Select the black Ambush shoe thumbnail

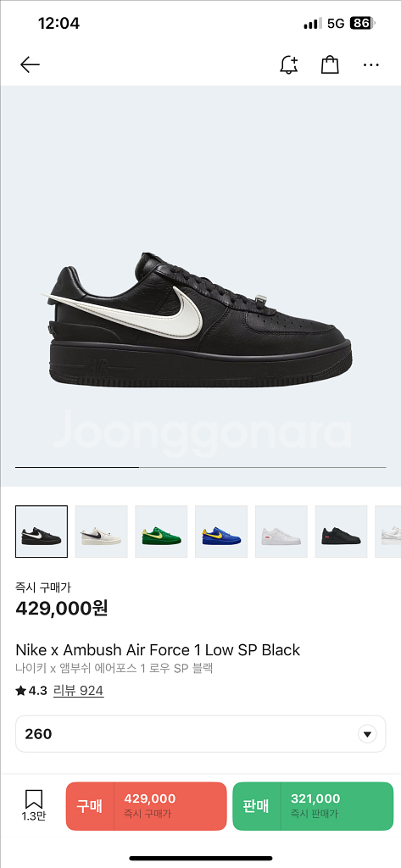[42, 531]
